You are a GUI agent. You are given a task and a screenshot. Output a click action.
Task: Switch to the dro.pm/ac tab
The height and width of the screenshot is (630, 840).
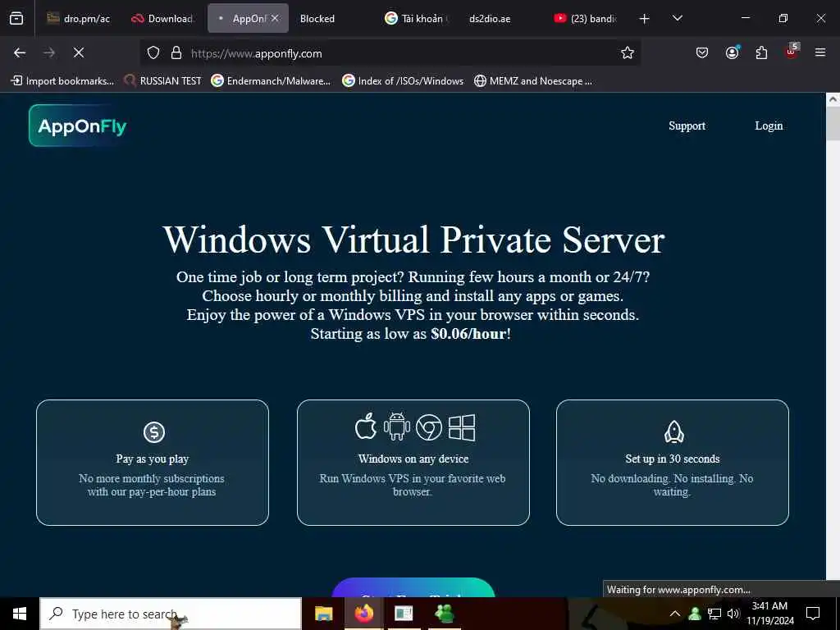(x=78, y=19)
